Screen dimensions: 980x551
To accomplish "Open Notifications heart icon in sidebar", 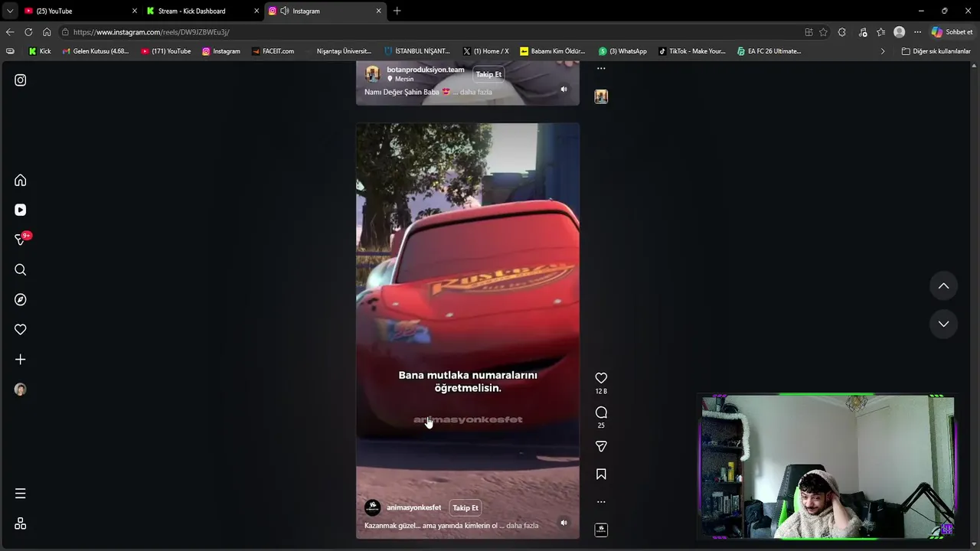I will [x=21, y=329].
